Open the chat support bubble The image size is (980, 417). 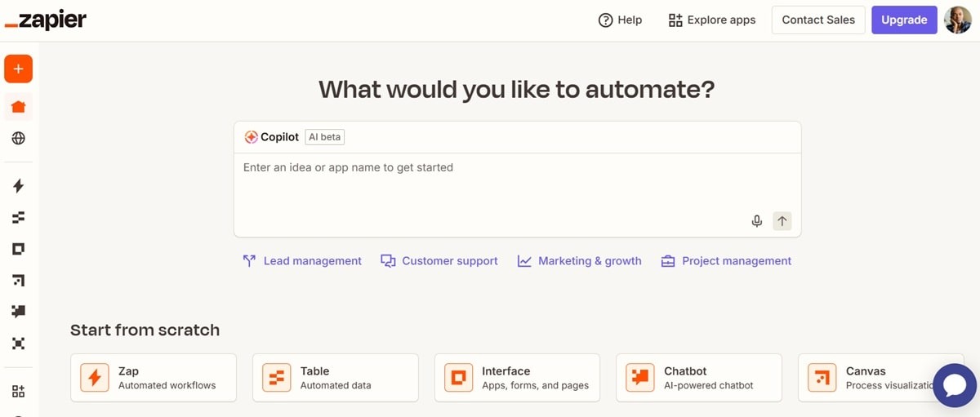click(x=954, y=385)
